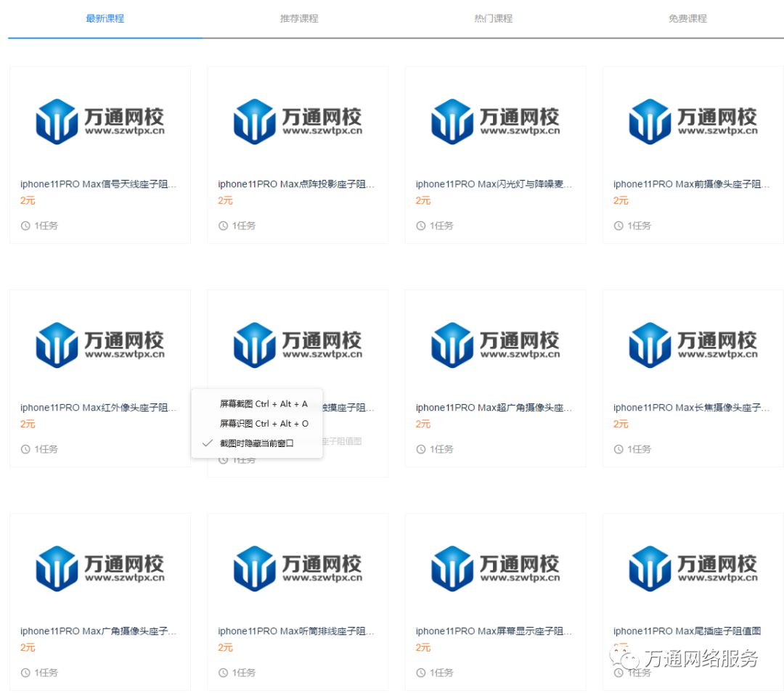Open course thumbnail for 长焦摄像头座子 course
The height and width of the screenshot is (693, 784).
click(x=693, y=345)
